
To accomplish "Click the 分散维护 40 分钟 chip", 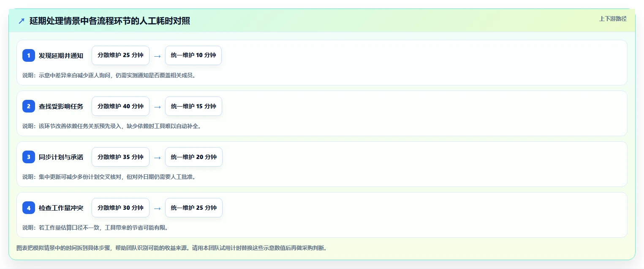I will pyautogui.click(x=120, y=106).
